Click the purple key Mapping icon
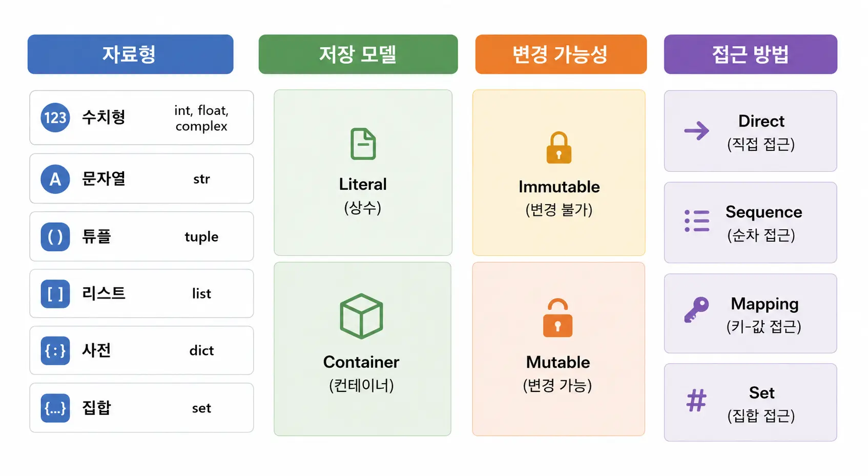The width and height of the screenshot is (868, 476). click(x=697, y=310)
